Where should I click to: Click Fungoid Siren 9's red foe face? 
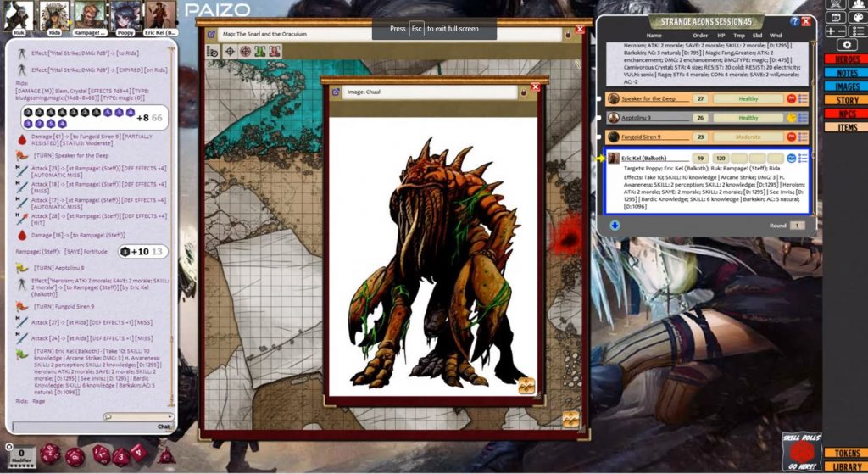791,137
